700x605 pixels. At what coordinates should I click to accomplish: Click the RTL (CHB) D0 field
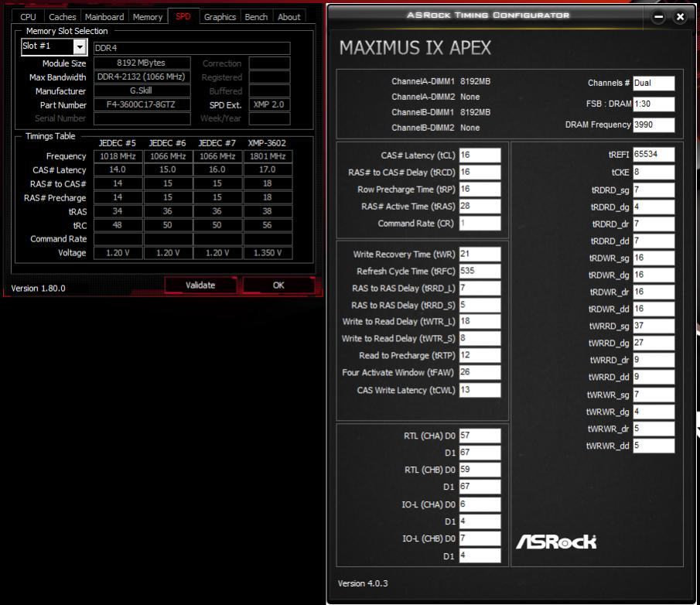(480, 470)
